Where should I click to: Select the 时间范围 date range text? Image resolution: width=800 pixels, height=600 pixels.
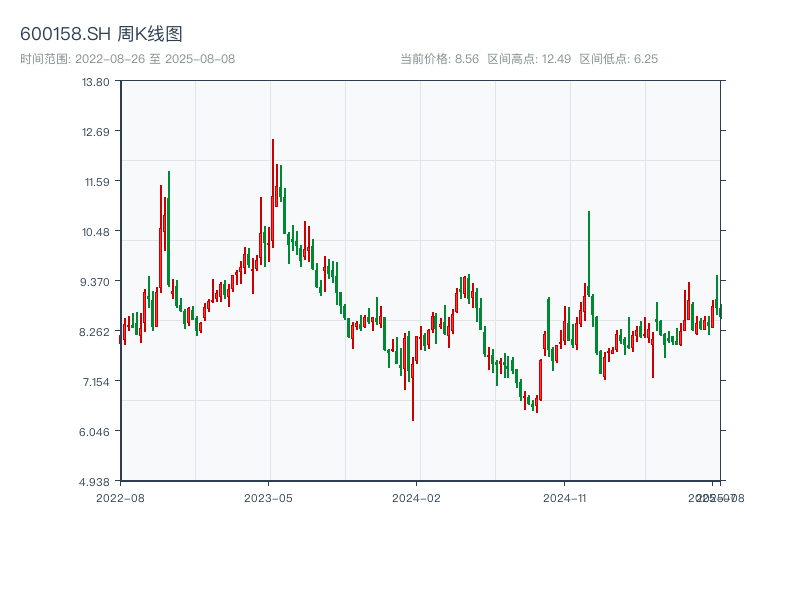[x=128, y=59]
